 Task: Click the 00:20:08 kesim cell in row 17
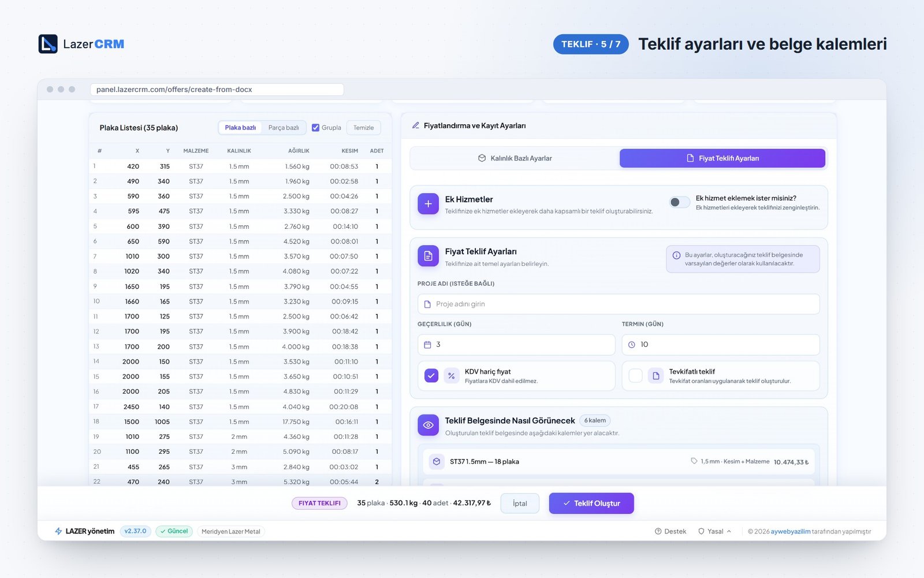click(x=344, y=407)
